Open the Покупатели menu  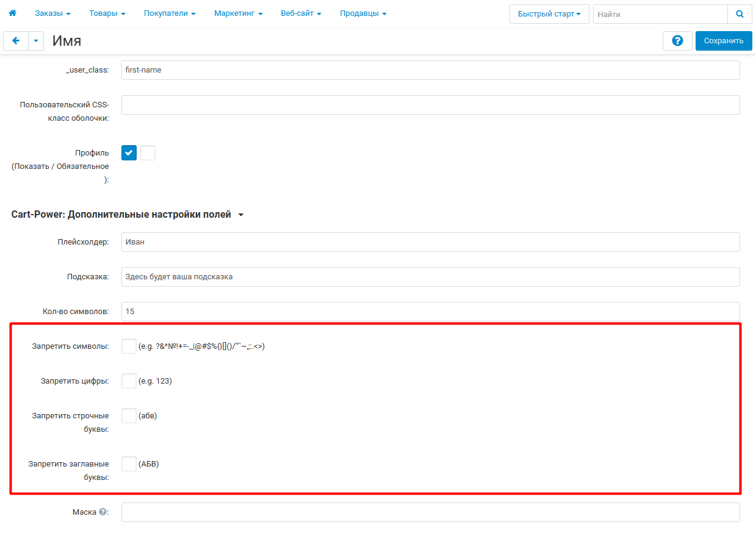tap(170, 13)
